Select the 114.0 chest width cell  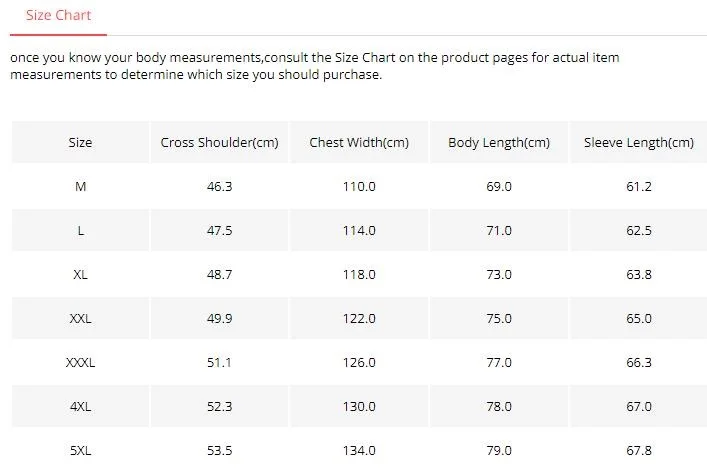(x=359, y=230)
